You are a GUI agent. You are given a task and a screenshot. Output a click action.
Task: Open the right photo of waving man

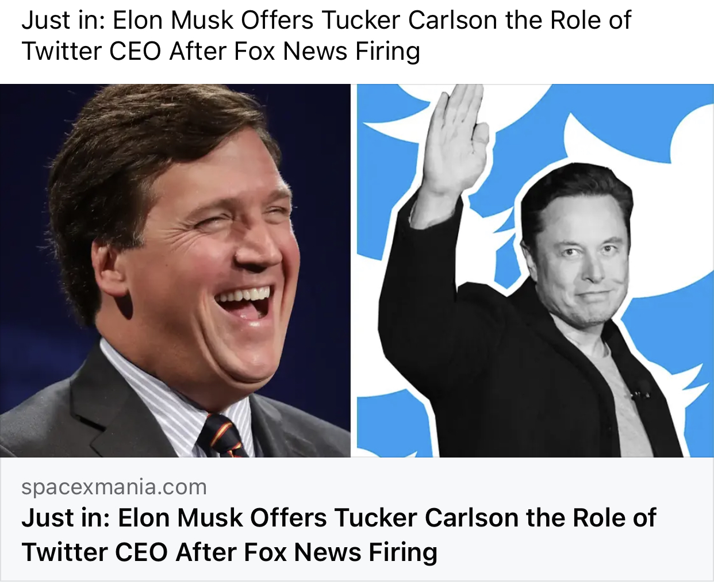(535, 270)
